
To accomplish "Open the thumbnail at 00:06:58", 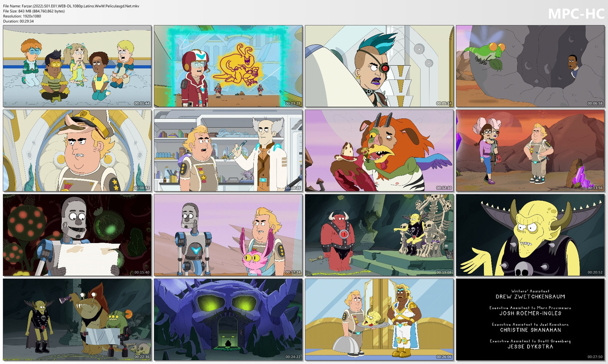I will (530, 66).
